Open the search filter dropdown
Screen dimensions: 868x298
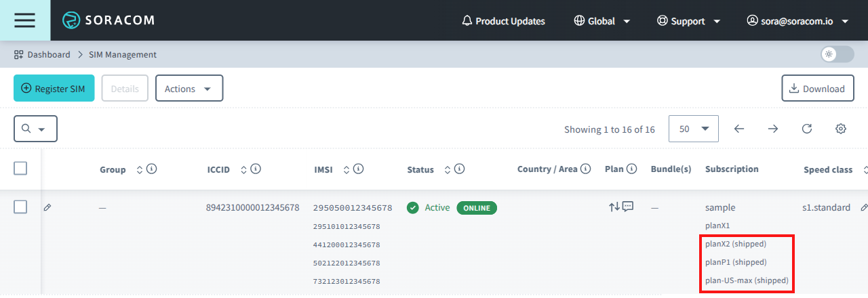[x=35, y=129]
